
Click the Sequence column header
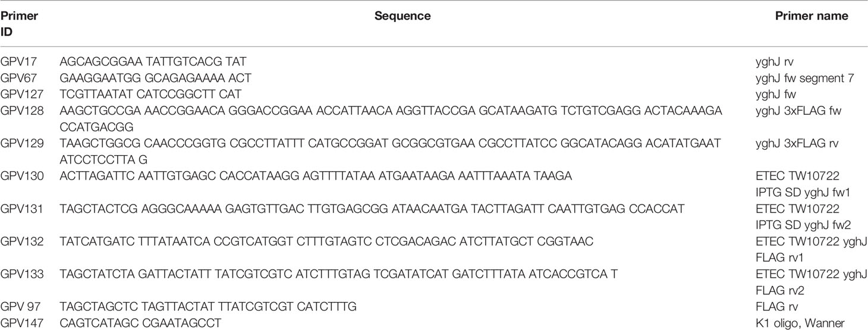(402, 16)
